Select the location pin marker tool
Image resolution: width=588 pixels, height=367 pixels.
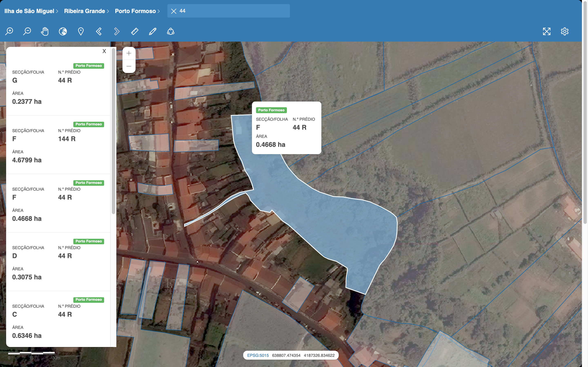point(81,31)
